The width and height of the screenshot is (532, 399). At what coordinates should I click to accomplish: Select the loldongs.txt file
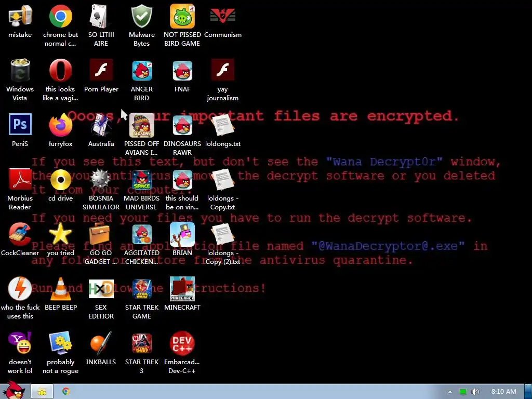[x=222, y=125]
